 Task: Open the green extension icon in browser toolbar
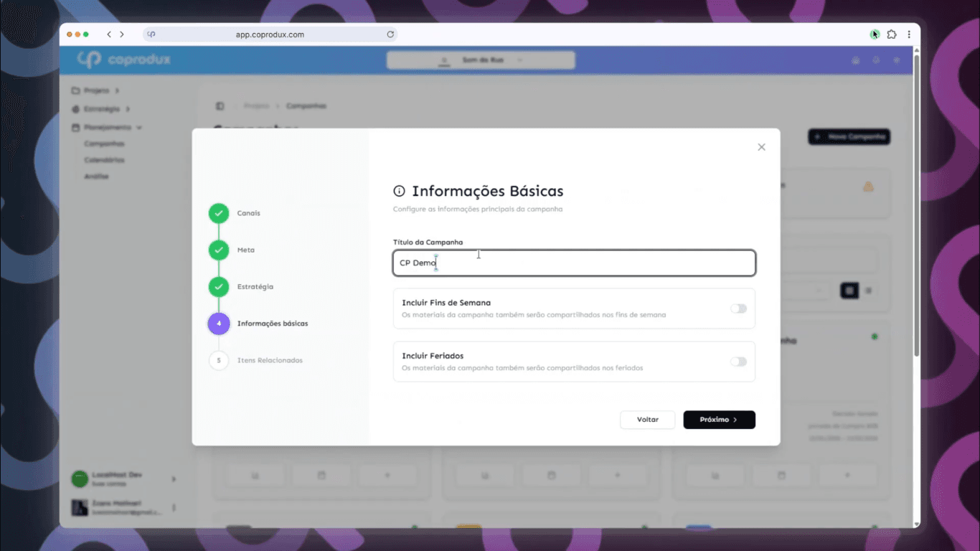click(875, 34)
